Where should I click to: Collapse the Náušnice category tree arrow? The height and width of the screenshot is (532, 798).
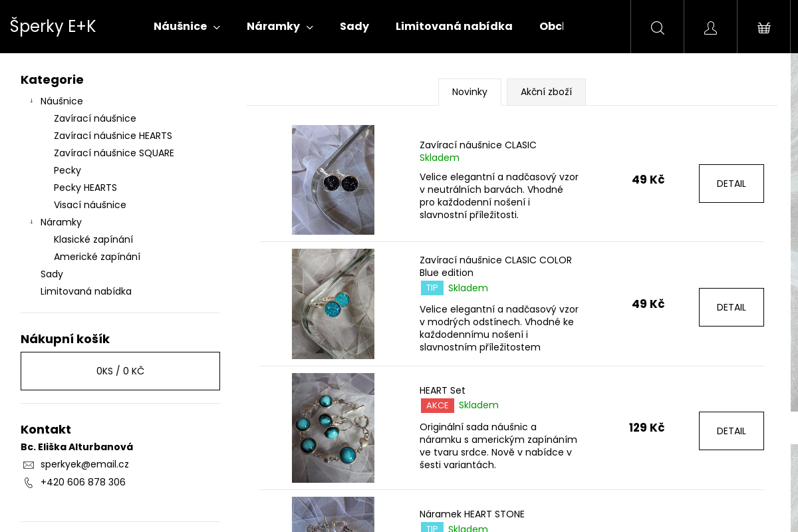pos(31,101)
